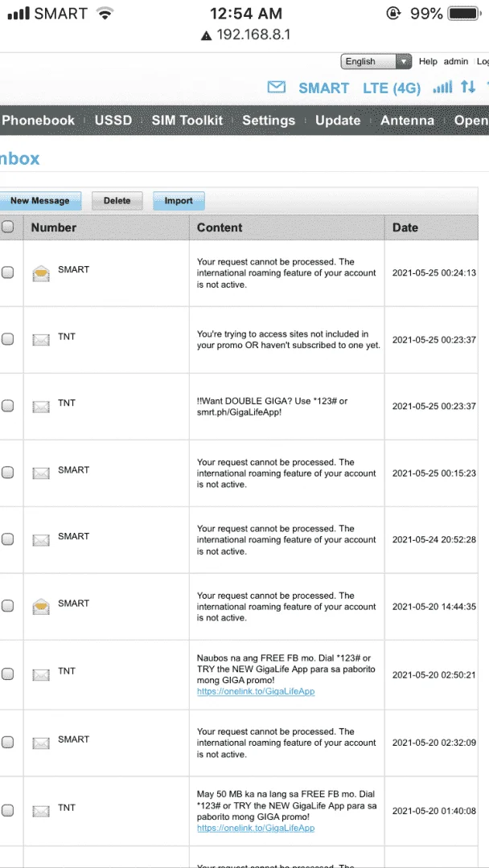Click the data traffic up-down arrows icon
Viewport: 489px width, 868px height.
[468, 87]
